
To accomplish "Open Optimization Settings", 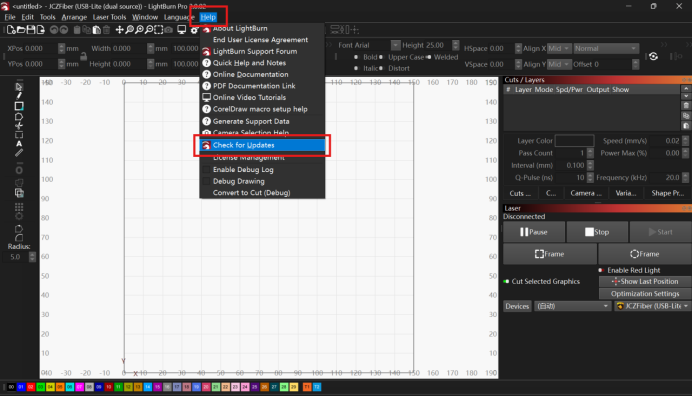I will pyautogui.click(x=645, y=294).
